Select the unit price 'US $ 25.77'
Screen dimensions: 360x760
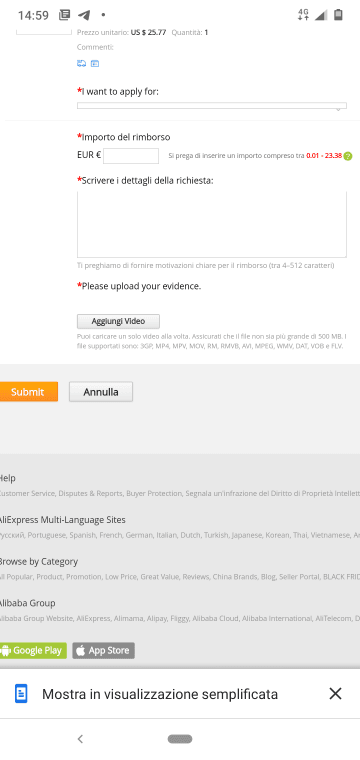click(x=148, y=32)
